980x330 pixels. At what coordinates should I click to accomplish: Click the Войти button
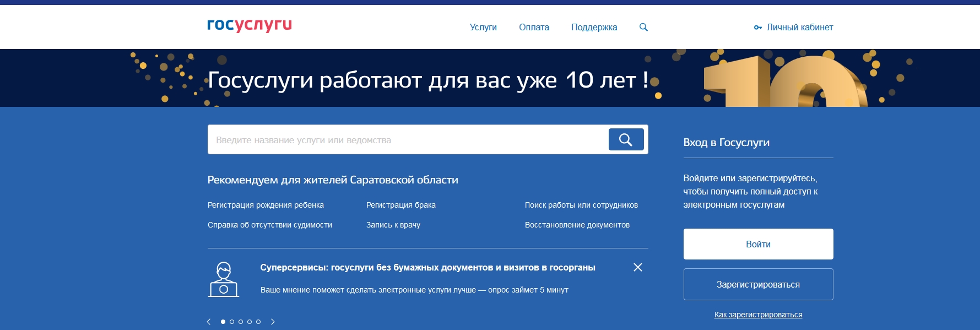pyautogui.click(x=758, y=244)
